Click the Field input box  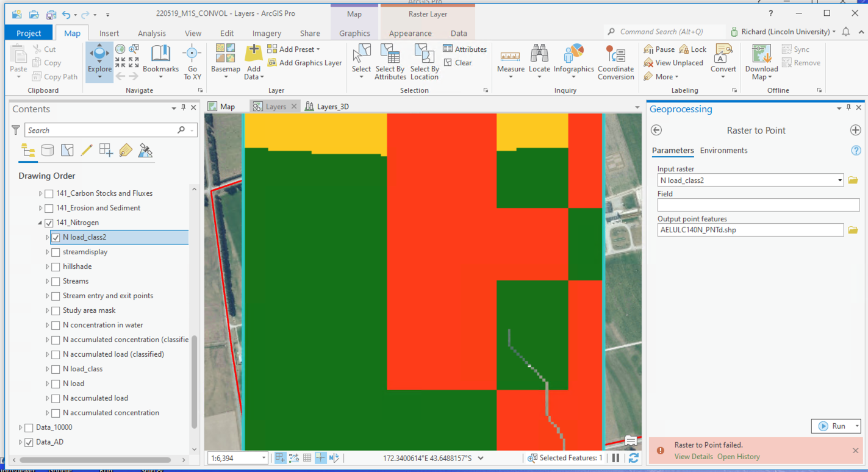tap(758, 206)
